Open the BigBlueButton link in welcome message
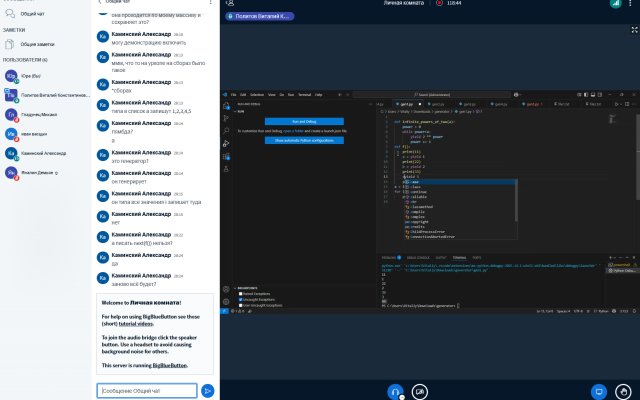 [169, 365]
